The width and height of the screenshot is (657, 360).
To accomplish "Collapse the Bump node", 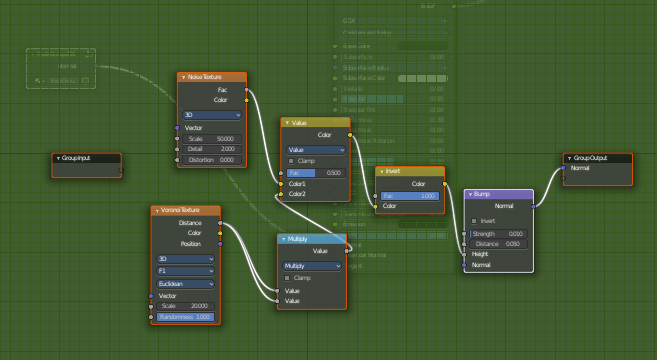I will [x=471, y=194].
